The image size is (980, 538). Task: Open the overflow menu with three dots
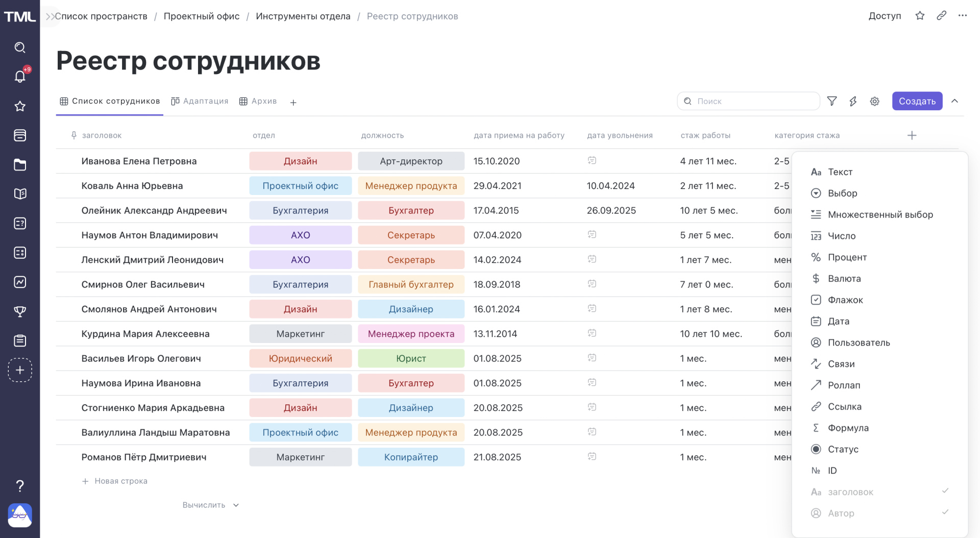tap(963, 16)
